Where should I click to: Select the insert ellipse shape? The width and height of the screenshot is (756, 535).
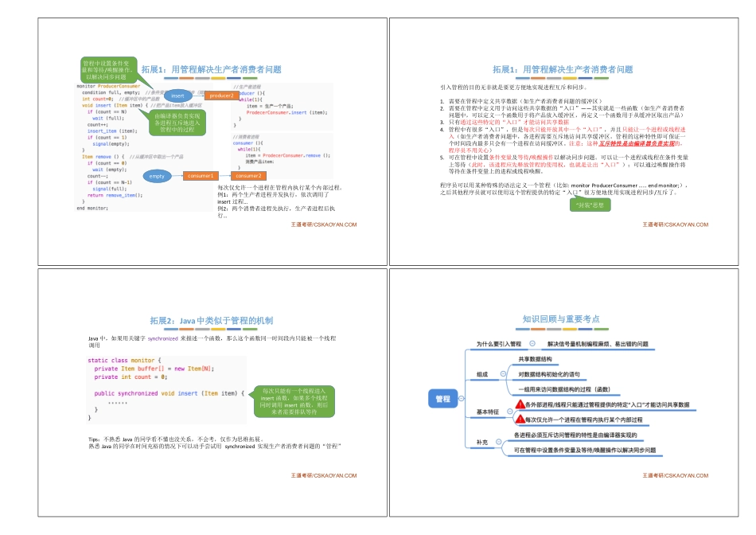coord(177,96)
